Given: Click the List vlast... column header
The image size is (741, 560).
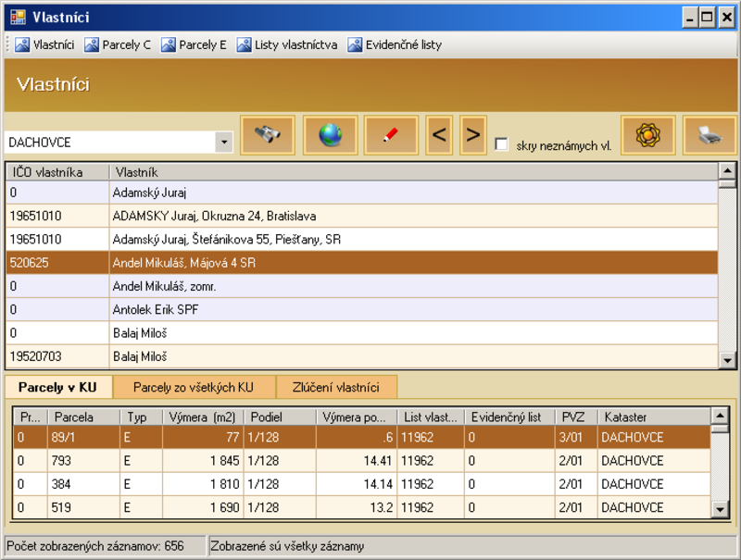Looking at the screenshot, I should pyautogui.click(x=431, y=417).
